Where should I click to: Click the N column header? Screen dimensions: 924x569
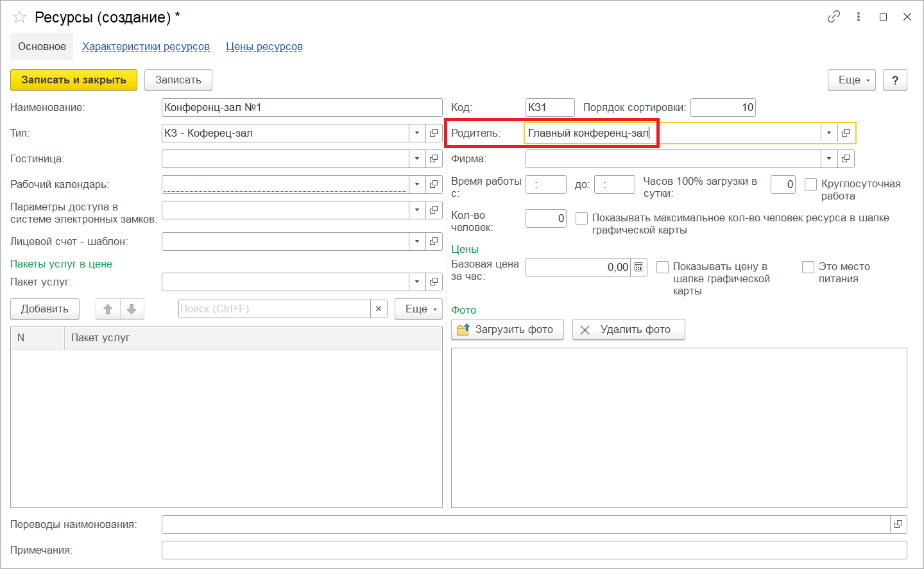tap(37, 338)
